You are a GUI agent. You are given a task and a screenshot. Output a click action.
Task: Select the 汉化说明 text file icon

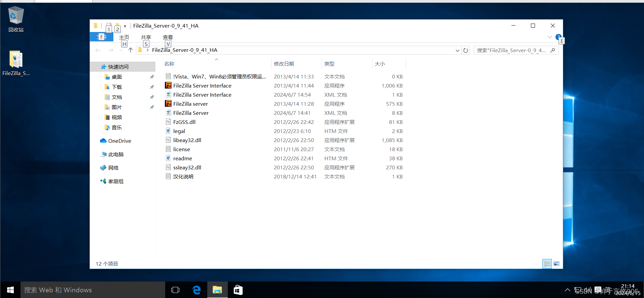pos(168,176)
